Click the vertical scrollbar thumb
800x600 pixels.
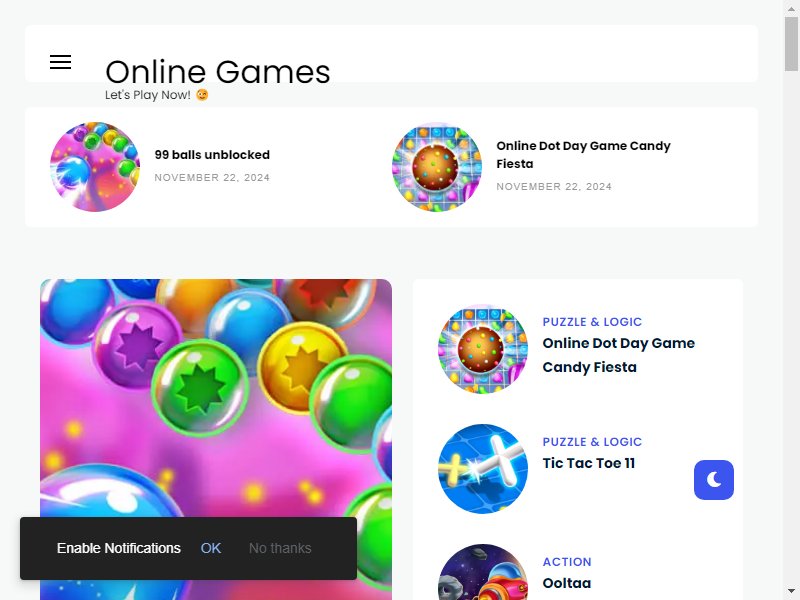pos(791,44)
